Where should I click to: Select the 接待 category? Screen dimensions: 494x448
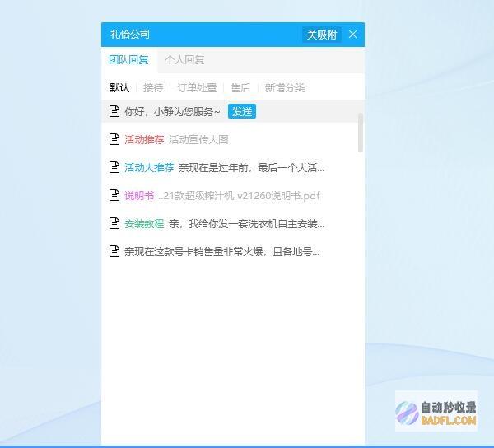pyautogui.click(x=153, y=87)
